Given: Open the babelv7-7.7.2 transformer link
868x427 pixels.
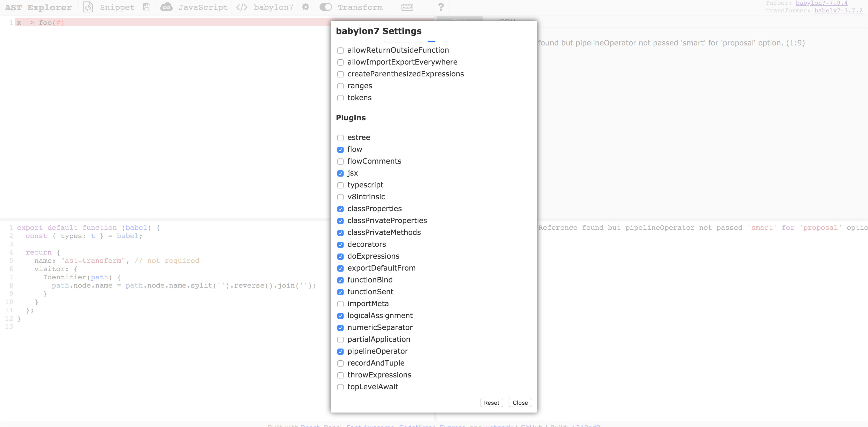Looking at the screenshot, I should (838, 10).
